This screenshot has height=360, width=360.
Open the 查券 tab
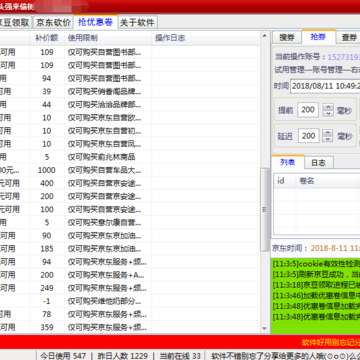(x=349, y=37)
